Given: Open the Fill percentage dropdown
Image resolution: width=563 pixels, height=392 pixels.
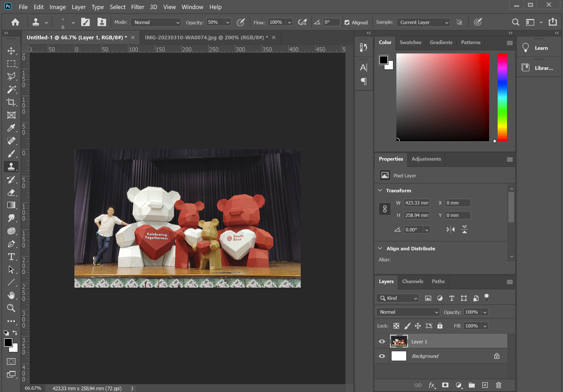Looking at the screenshot, I should point(485,326).
